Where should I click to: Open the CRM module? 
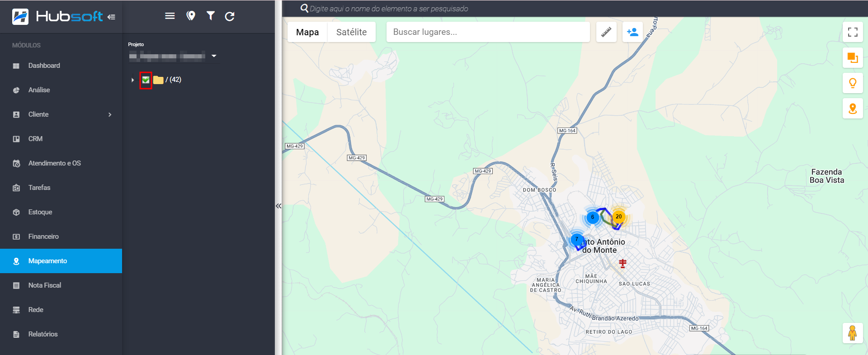[61, 139]
